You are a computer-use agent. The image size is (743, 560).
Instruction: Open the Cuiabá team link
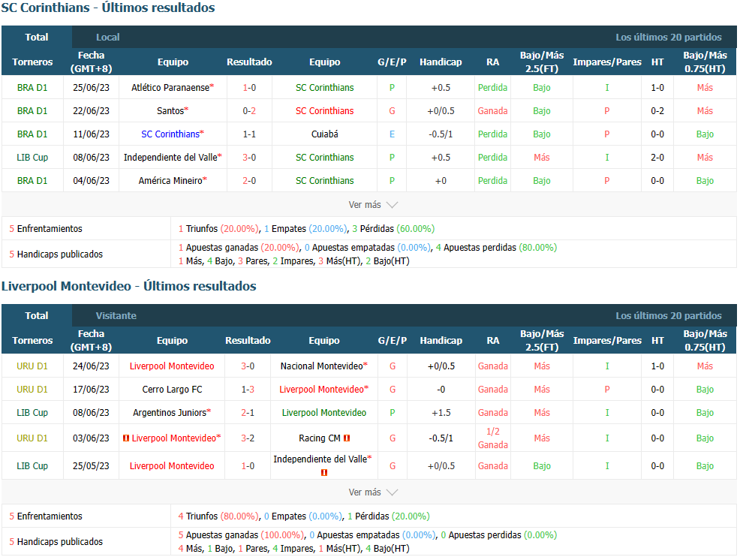[324, 134]
